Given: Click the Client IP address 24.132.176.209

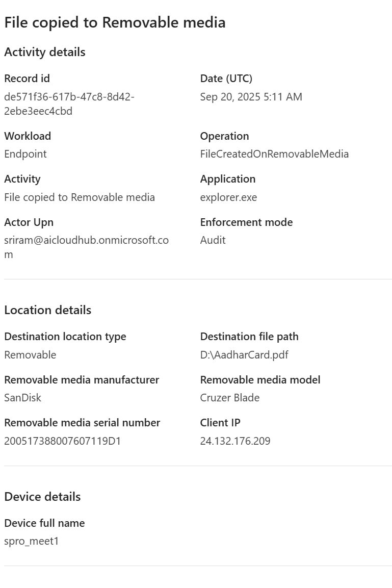Looking at the screenshot, I should (x=235, y=441).
